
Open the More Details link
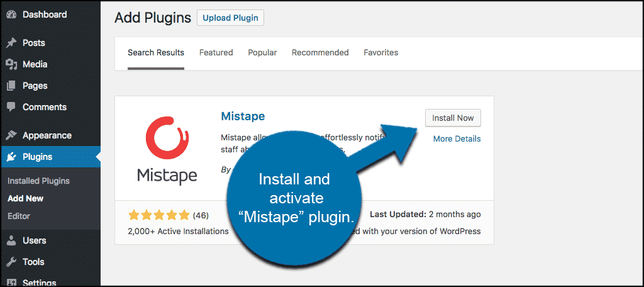(457, 139)
